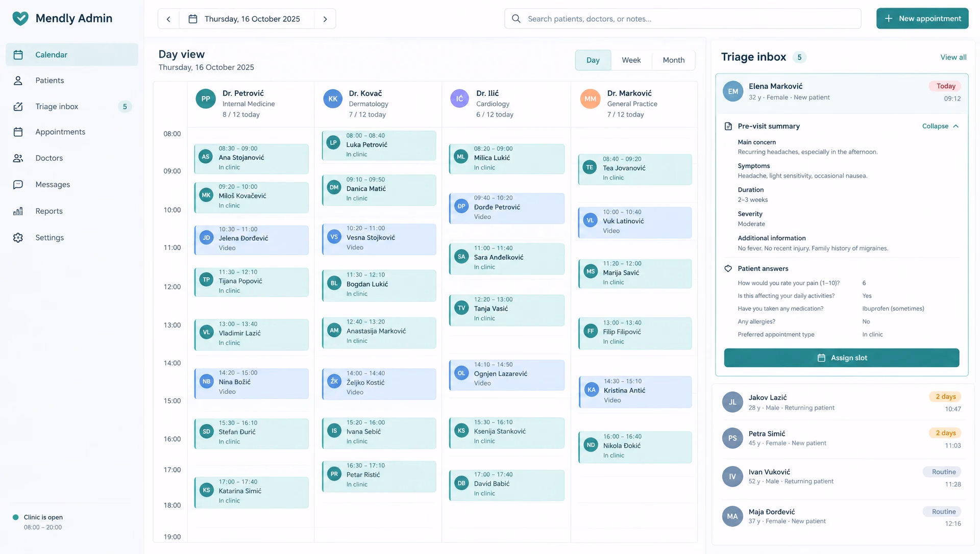Open the View all triage link

953,57
